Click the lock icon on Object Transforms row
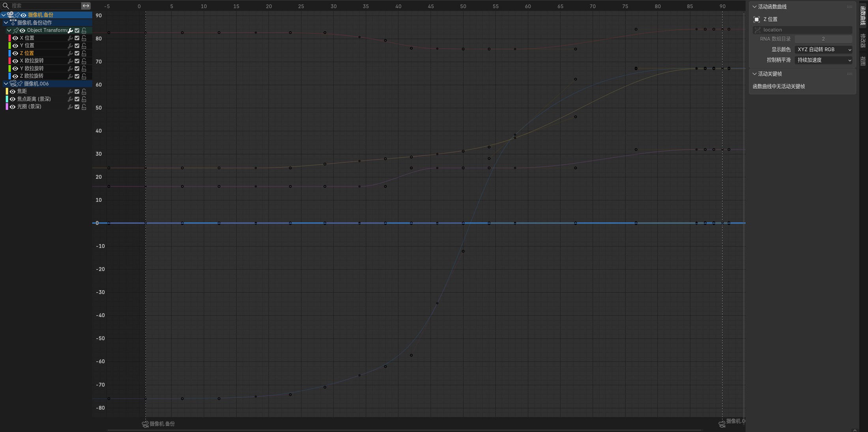 (84, 30)
